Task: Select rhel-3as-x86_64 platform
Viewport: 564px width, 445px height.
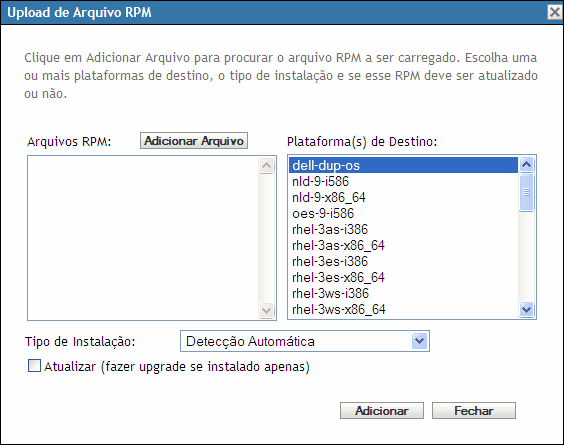Action: click(403, 245)
